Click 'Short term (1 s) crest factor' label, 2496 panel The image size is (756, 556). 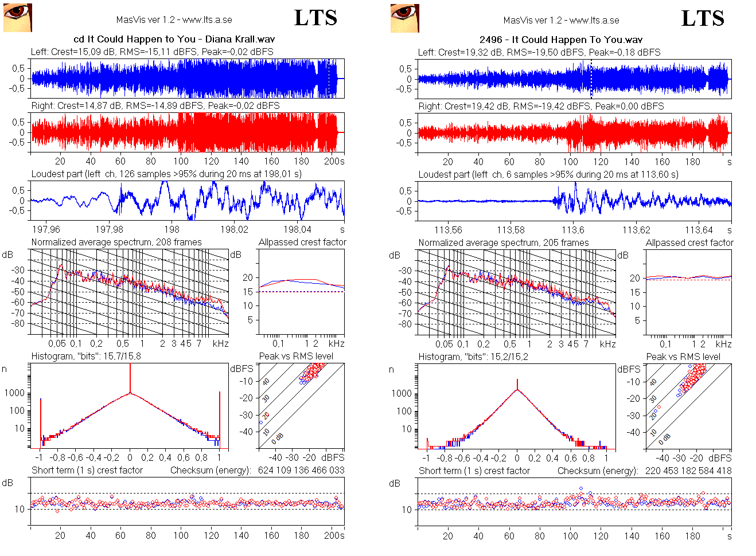[x=474, y=471]
